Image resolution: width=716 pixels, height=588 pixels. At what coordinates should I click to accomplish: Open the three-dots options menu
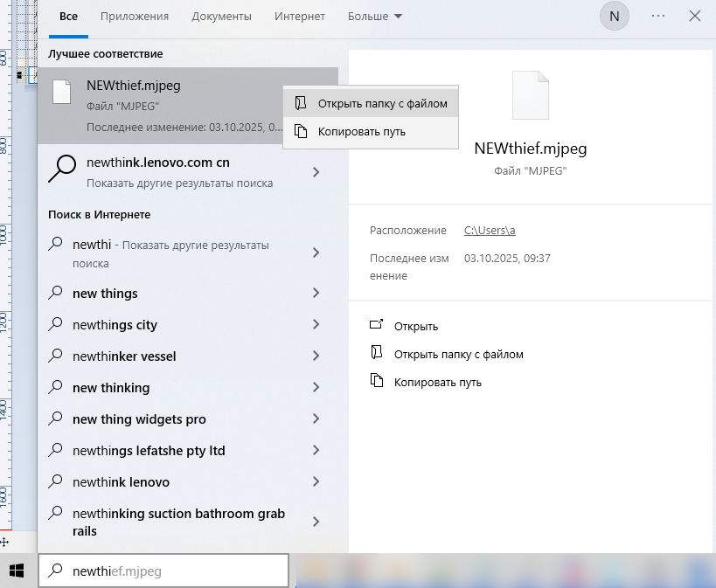point(658,17)
